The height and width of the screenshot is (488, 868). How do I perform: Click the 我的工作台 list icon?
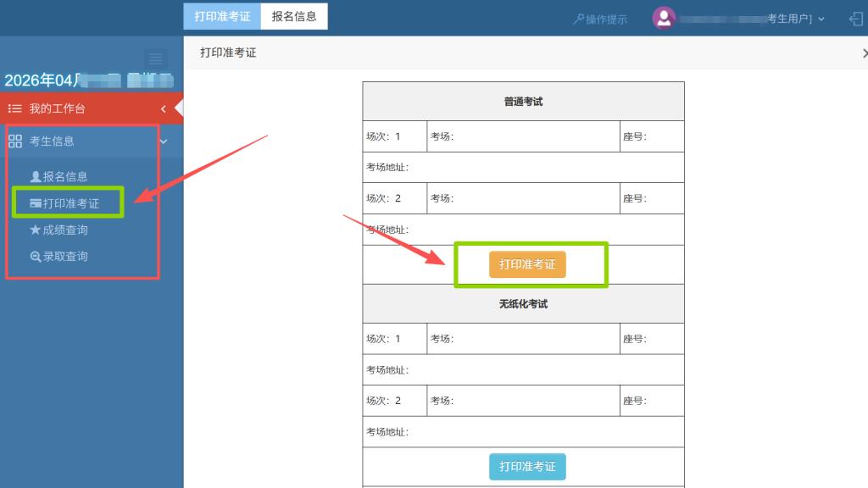click(14, 108)
